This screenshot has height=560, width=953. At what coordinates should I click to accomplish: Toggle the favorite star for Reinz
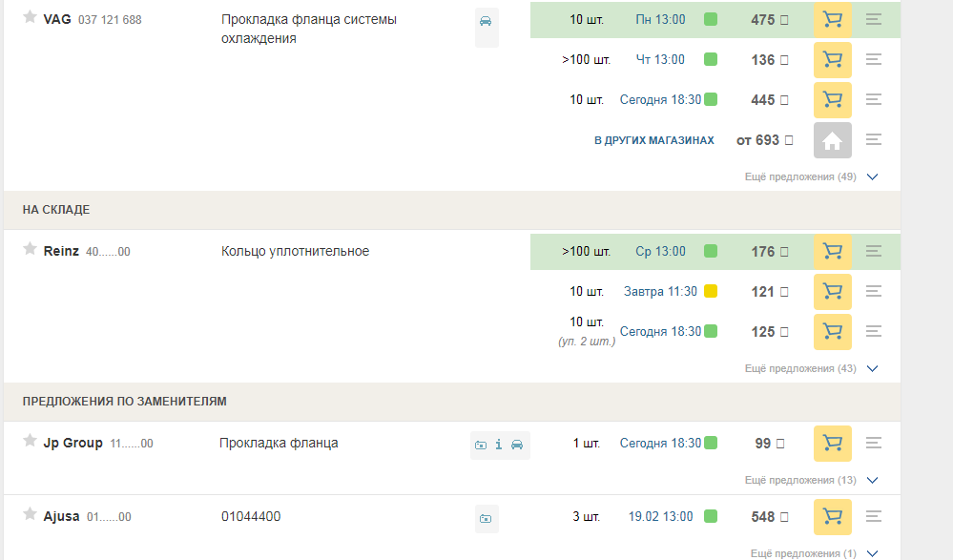tap(30, 249)
